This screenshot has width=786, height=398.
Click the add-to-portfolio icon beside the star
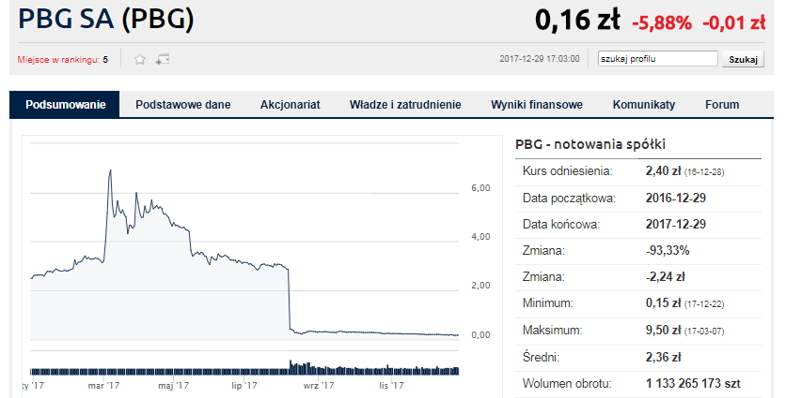coord(162,60)
